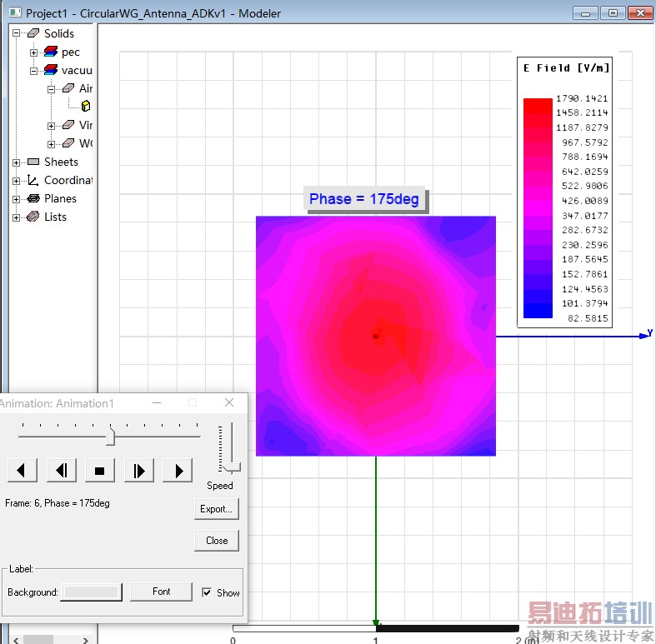Uncheck the Show label checkbox
This screenshot has height=644, width=656.
point(207,592)
